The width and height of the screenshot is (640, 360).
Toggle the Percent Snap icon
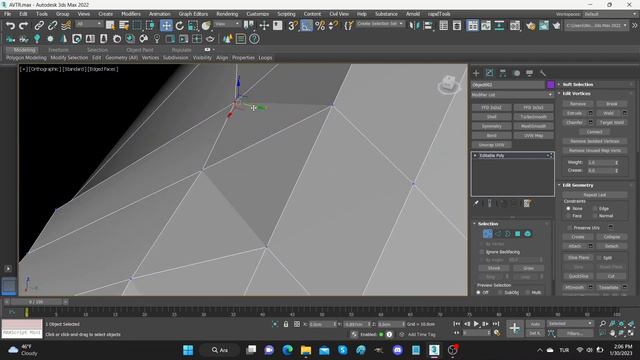(320, 26)
